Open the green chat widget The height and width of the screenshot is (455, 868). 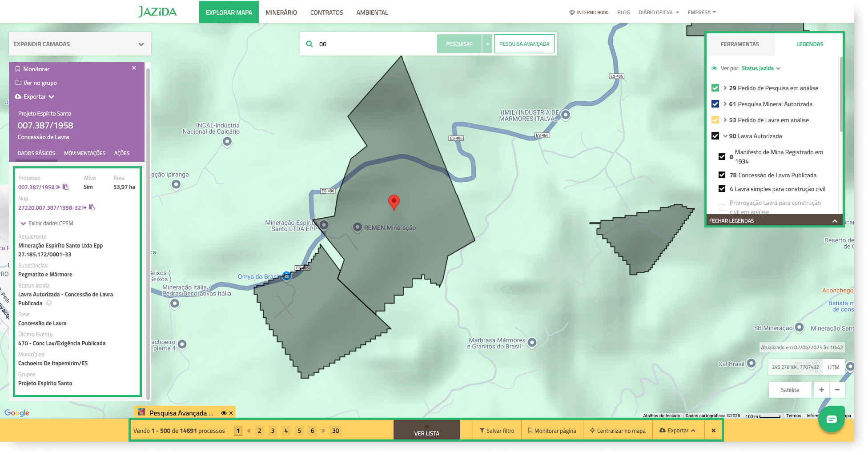[832, 419]
